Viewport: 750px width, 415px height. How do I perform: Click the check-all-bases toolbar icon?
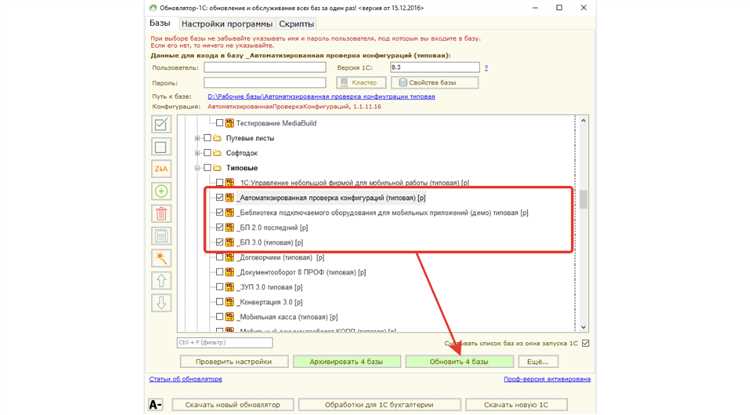(161, 124)
